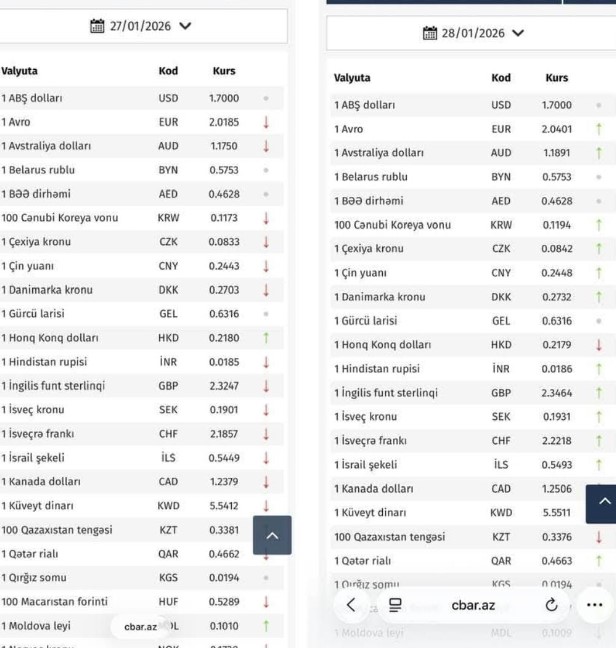Click green up arrow for EUR, right table

pos(598,129)
